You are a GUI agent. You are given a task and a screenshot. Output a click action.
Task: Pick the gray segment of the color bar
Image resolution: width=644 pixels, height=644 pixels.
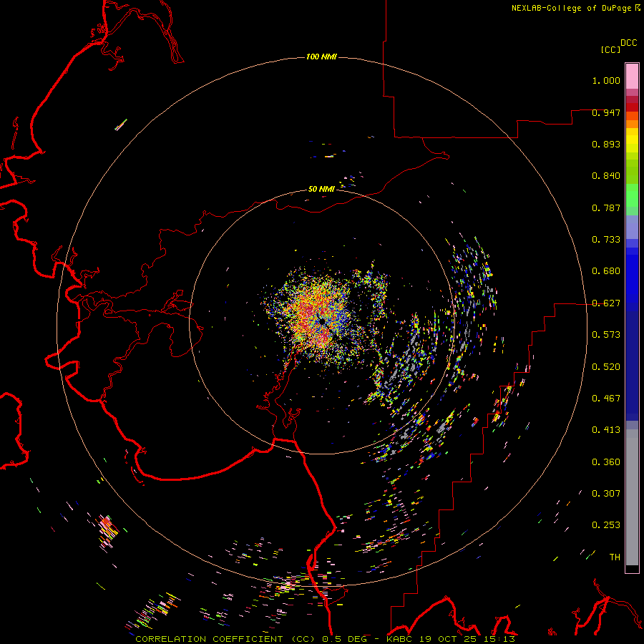(x=632, y=497)
